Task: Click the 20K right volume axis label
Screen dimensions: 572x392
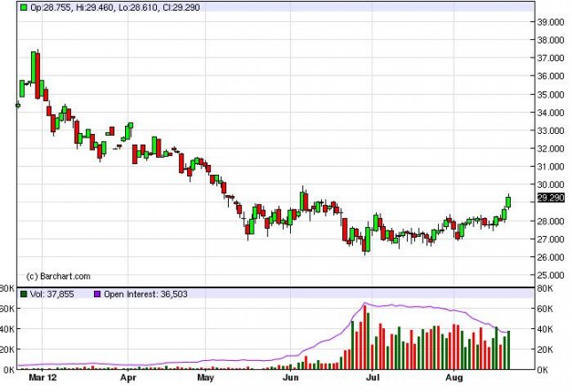Action: pyautogui.click(x=545, y=349)
